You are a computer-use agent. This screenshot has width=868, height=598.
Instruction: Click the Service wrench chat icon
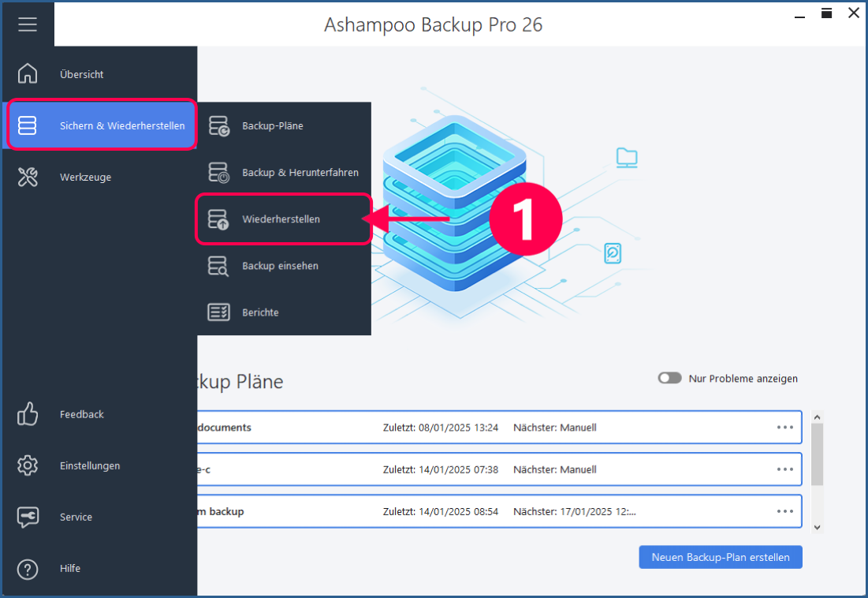(27, 518)
